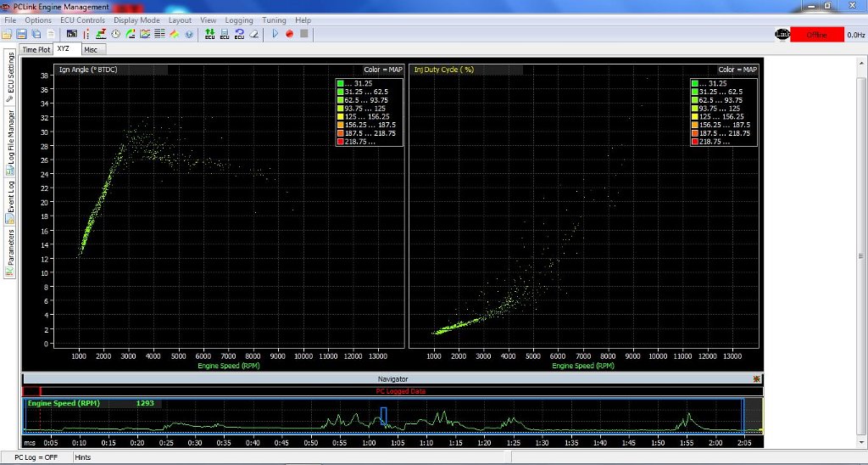Click the save floppy disk icon

21,34
